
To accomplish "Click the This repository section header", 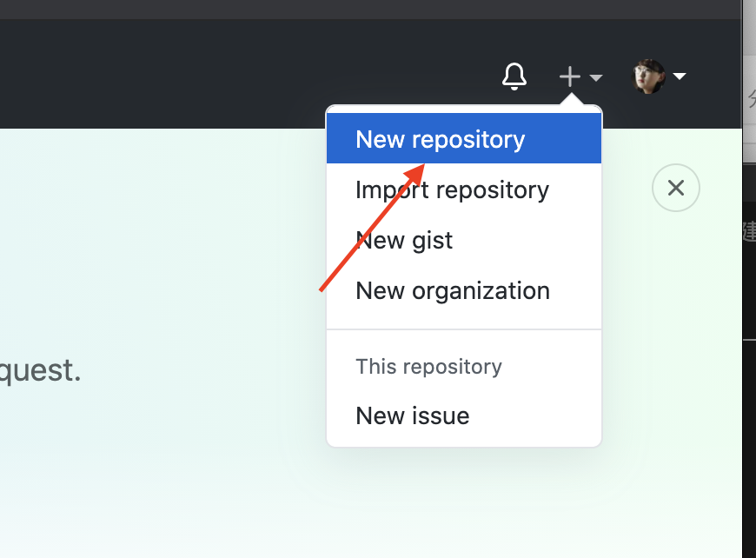I will (428, 366).
